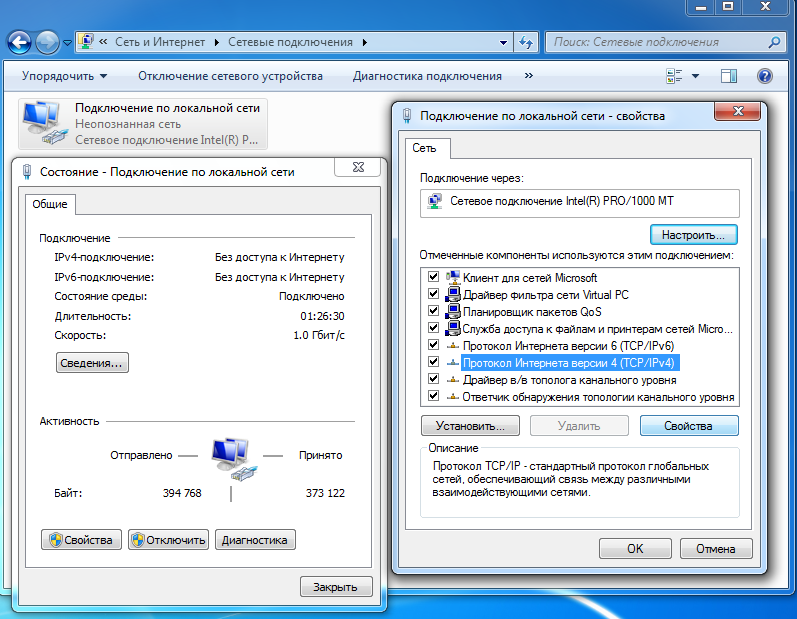
Task: Click the network folder icon in address bar
Action: click(x=86, y=42)
